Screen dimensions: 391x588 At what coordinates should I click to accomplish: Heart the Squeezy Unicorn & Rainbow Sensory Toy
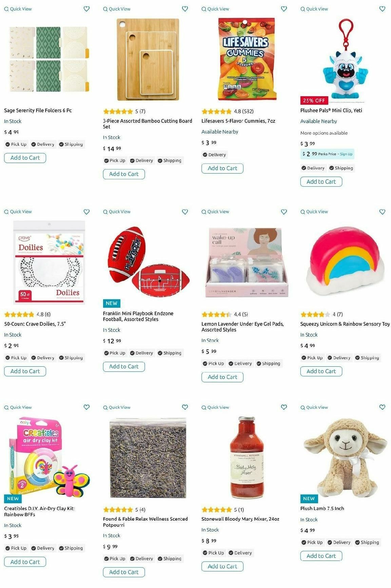382,211
